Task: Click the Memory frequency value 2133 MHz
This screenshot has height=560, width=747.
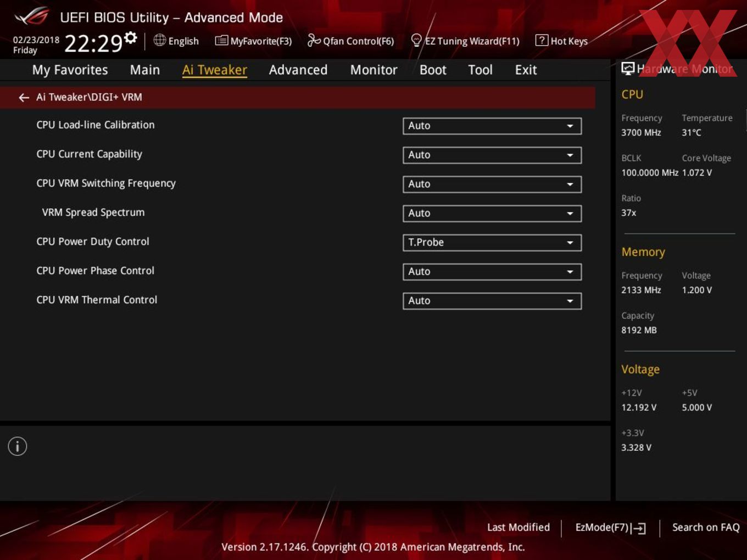Action: pos(641,290)
